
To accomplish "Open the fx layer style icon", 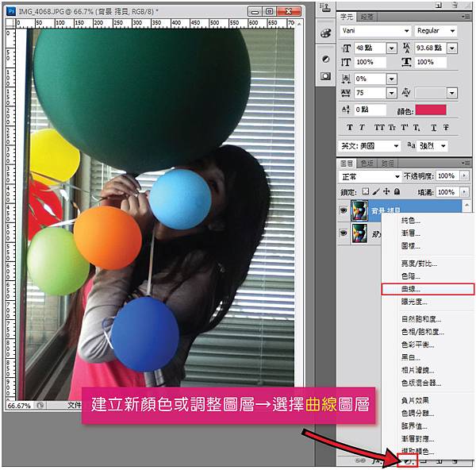I will [376, 461].
